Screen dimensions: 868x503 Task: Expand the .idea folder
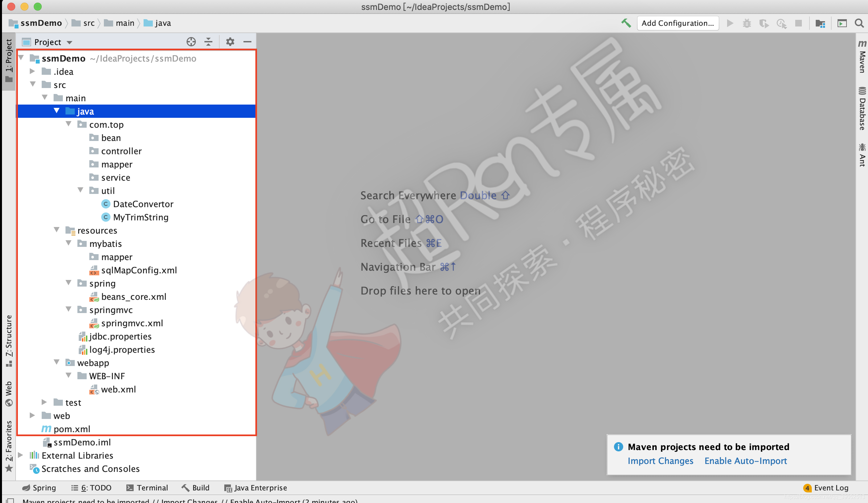pos(32,71)
